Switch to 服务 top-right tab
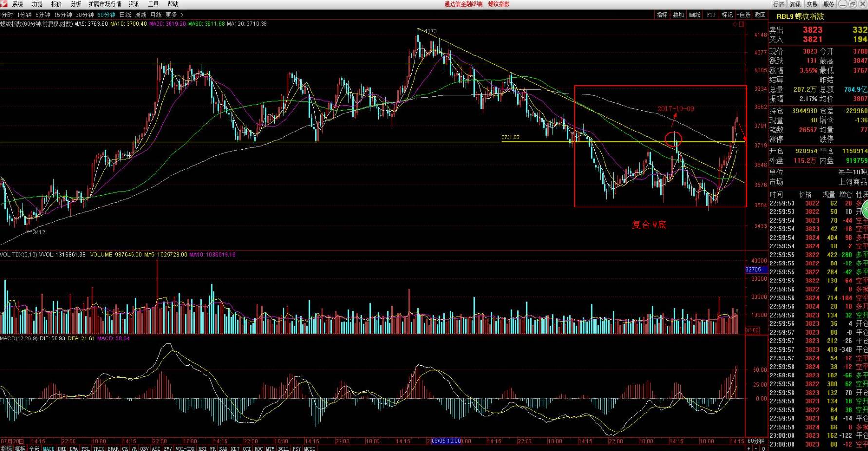 pyautogui.click(x=829, y=4)
